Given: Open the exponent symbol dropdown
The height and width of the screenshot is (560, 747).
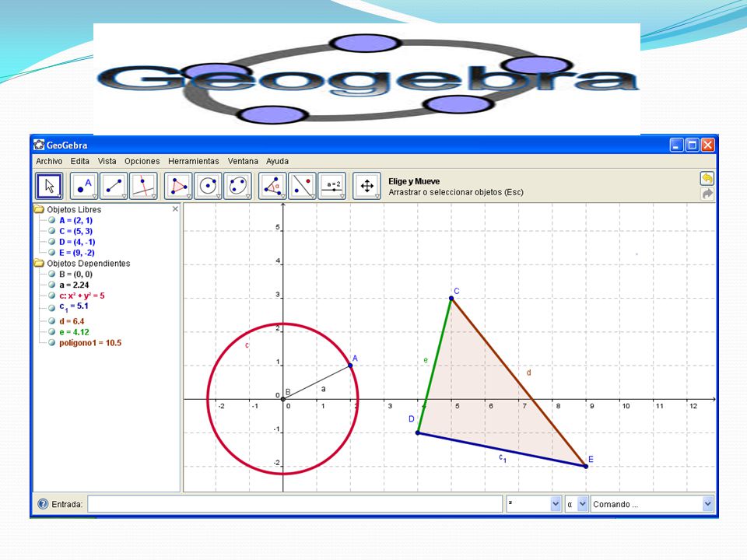Looking at the screenshot, I should [x=556, y=504].
